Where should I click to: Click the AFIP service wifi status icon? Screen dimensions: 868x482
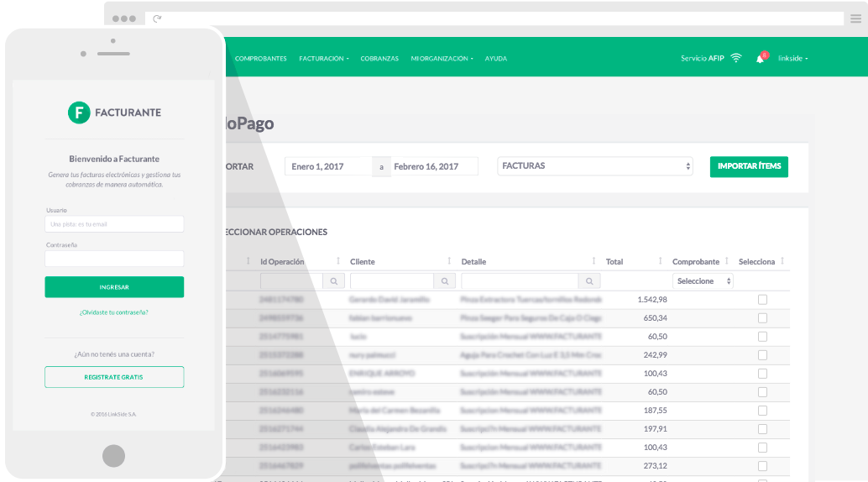pyautogui.click(x=736, y=59)
